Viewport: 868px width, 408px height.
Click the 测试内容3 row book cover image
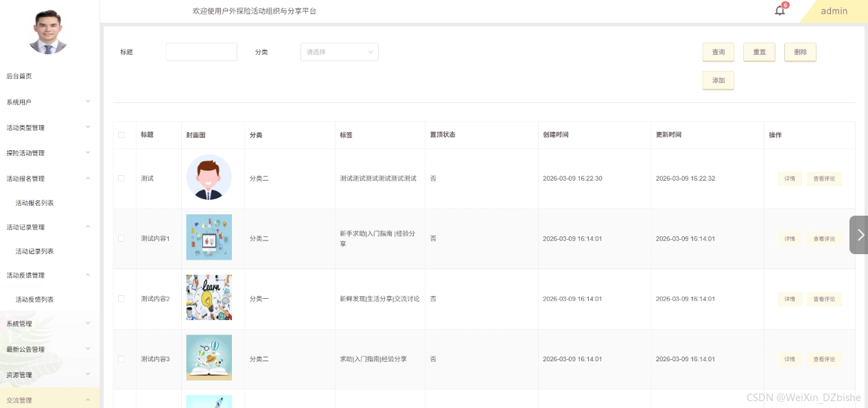(209, 357)
